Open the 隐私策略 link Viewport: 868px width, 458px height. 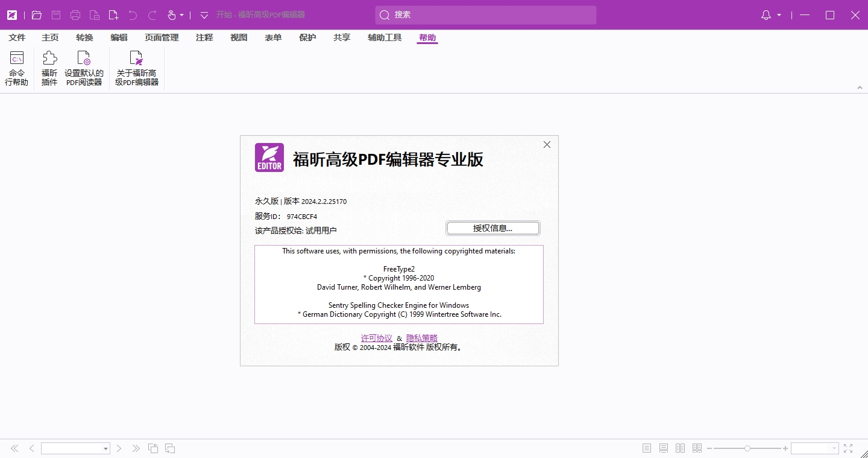pos(422,338)
